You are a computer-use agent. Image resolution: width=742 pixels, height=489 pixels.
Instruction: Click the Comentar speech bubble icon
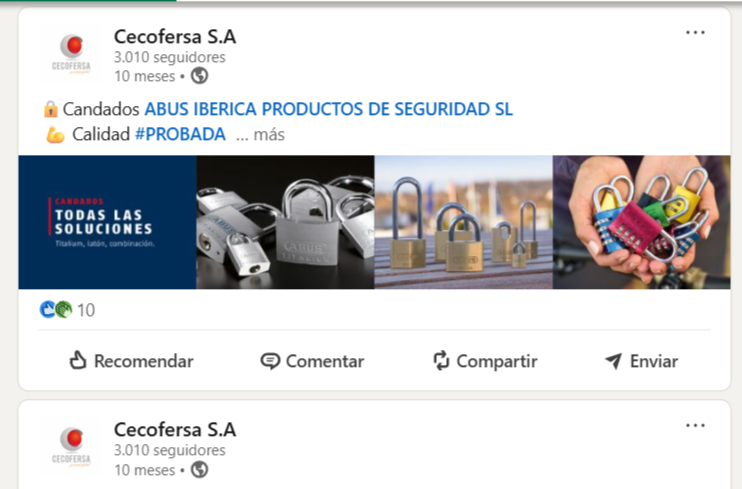point(270,361)
